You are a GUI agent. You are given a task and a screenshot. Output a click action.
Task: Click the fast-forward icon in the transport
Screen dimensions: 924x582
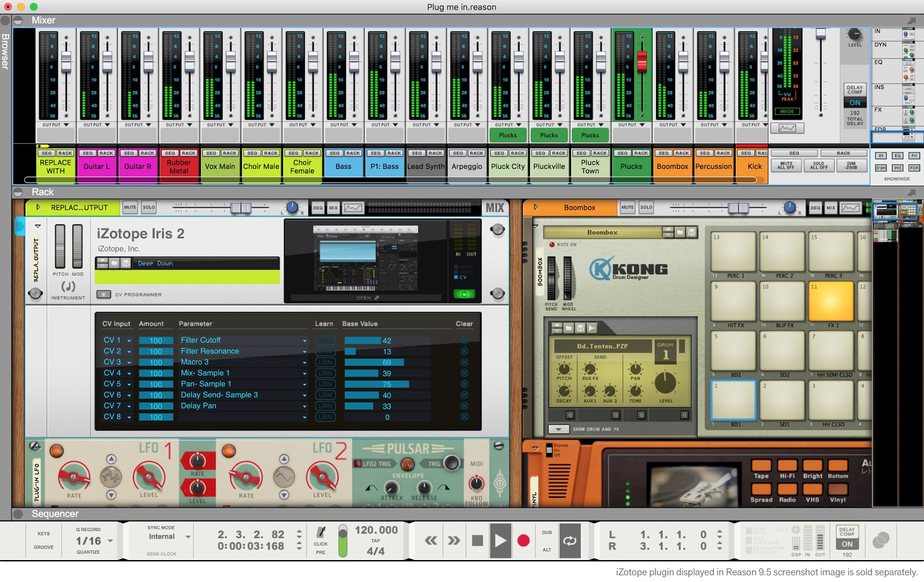453,540
